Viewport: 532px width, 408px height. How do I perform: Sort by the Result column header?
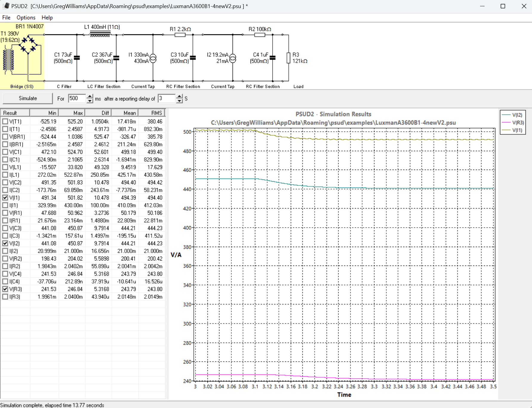click(15, 113)
